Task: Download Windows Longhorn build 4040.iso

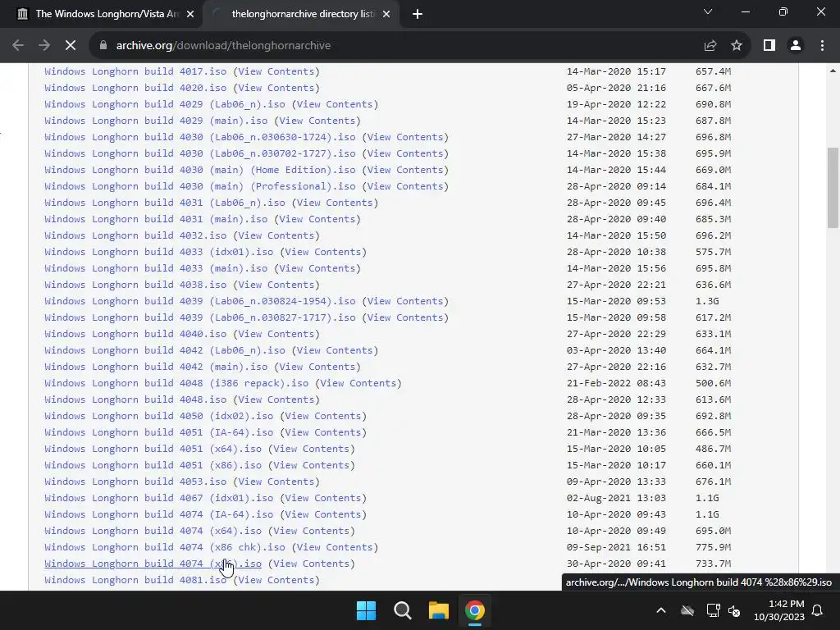Action: click(x=135, y=334)
